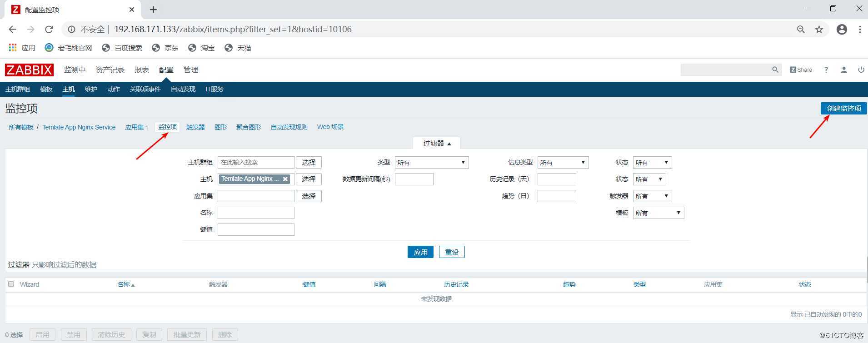The image size is (868, 343).
Task: Toggle select-all checkbox in table header
Action: (11, 284)
